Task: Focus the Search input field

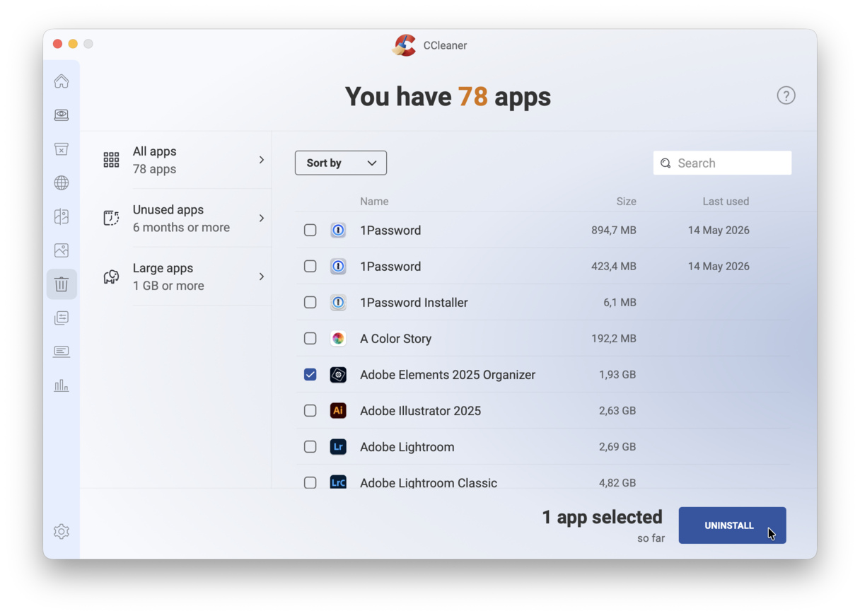Action: [x=722, y=163]
